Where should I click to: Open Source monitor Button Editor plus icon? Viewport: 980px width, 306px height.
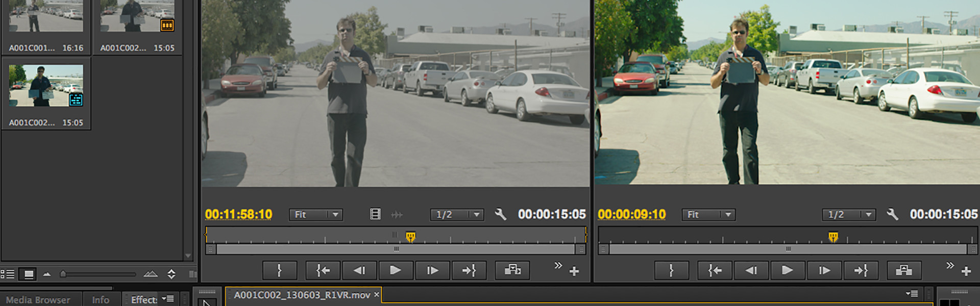coord(574,271)
